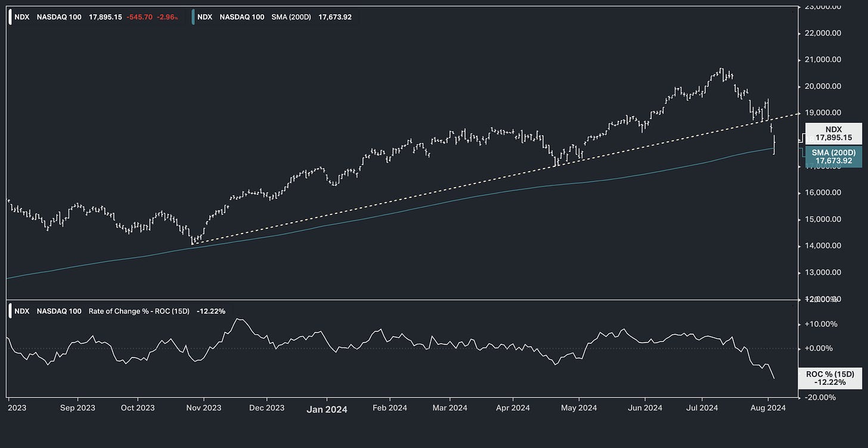The image size is (868, 448).
Task: Click the teal color marker of SMA legend
Action: pyautogui.click(x=193, y=17)
